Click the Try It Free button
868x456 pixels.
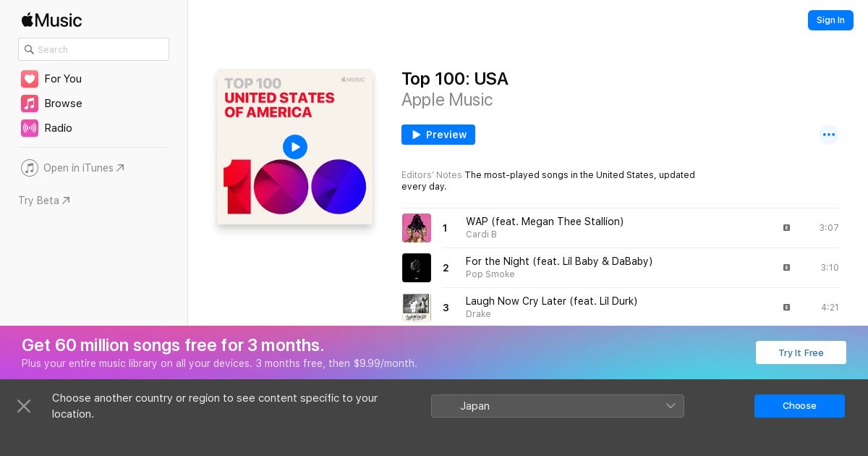pyautogui.click(x=801, y=352)
